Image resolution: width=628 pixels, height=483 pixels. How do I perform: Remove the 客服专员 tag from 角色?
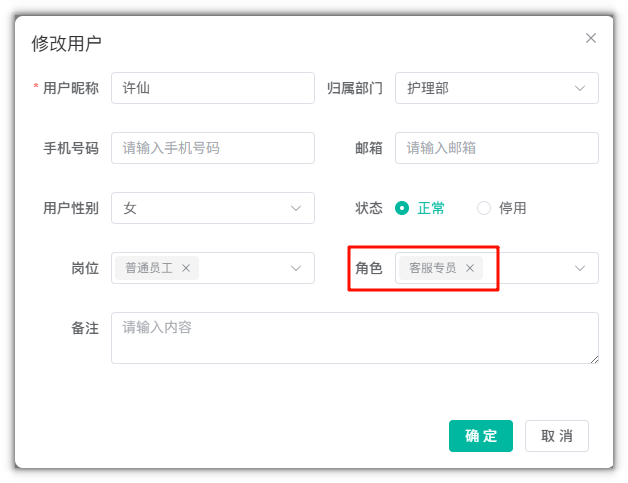point(470,268)
